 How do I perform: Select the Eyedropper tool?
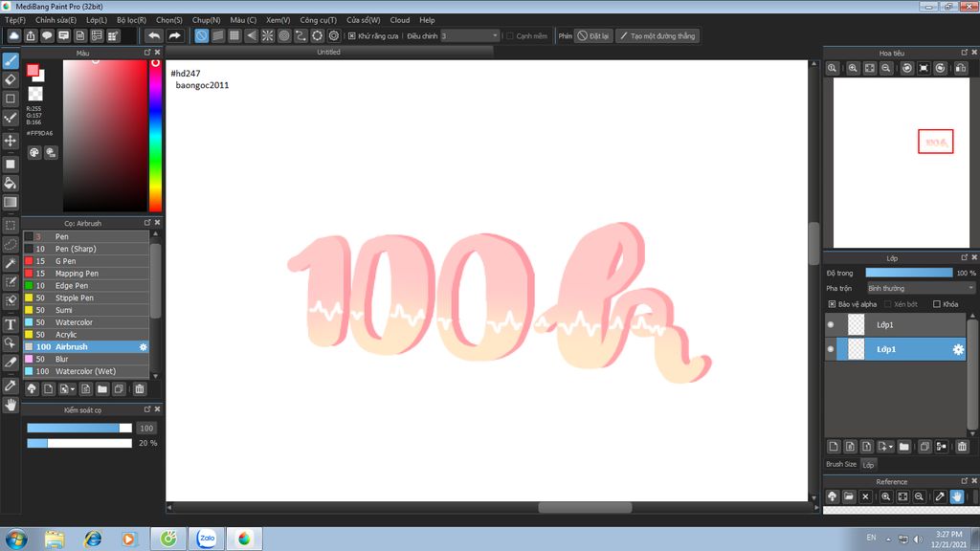pos(11,386)
